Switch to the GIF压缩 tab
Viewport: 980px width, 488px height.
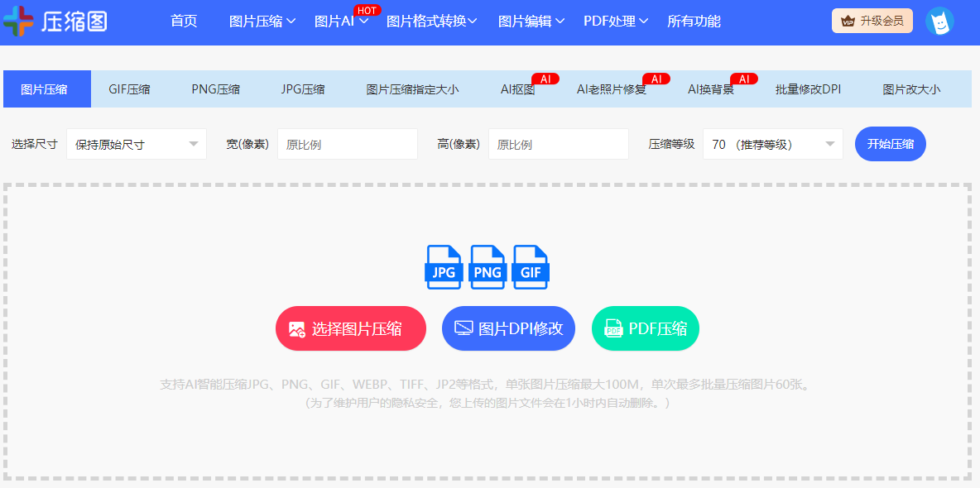click(128, 88)
